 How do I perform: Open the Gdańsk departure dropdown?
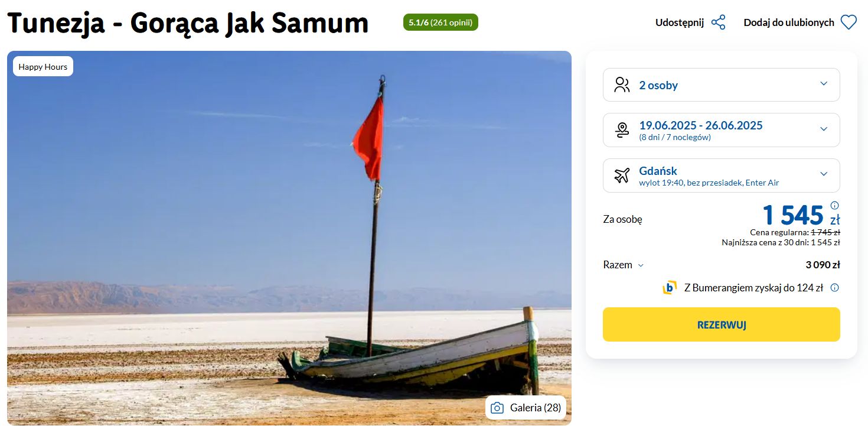(x=721, y=175)
